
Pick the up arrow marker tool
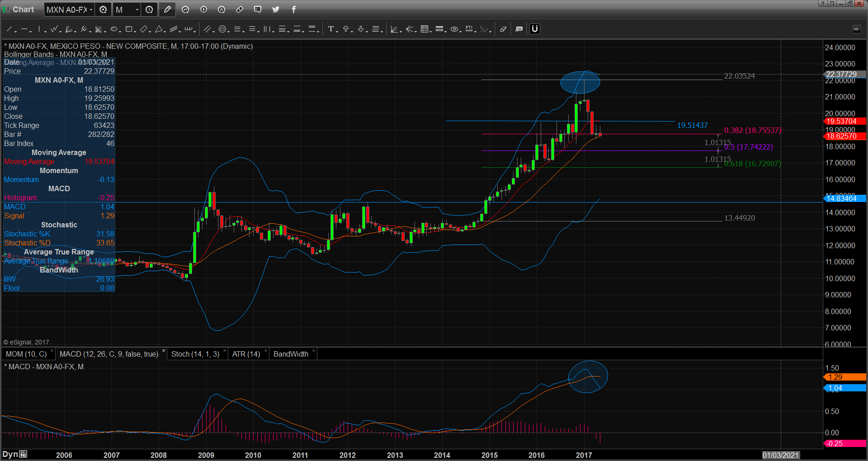coord(346,29)
